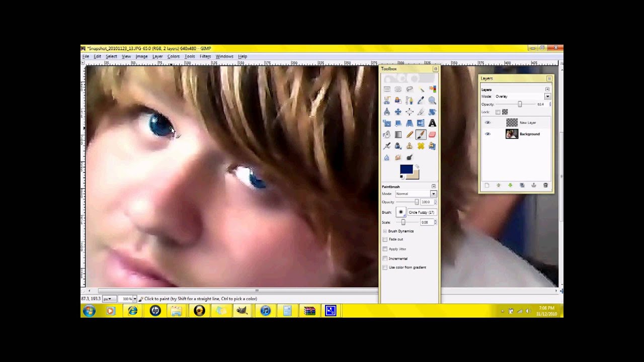Delete layer trash icon
Screen dimensions: 644x362
point(545,186)
